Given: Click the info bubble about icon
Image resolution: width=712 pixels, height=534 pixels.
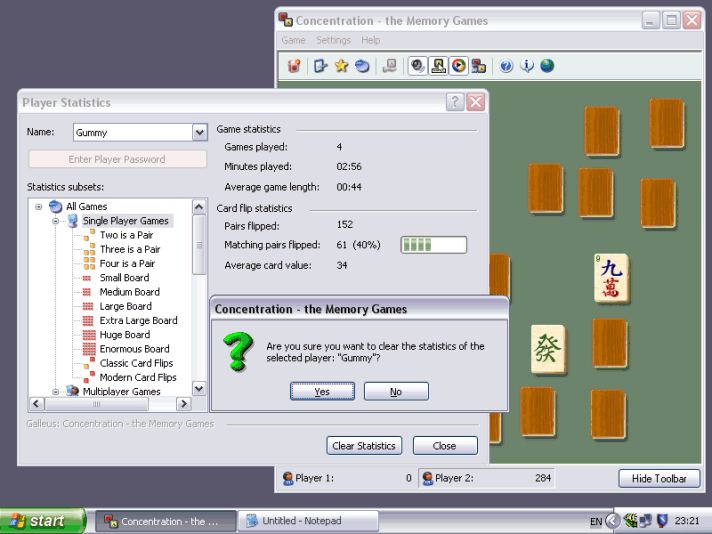Looking at the screenshot, I should coord(527,66).
